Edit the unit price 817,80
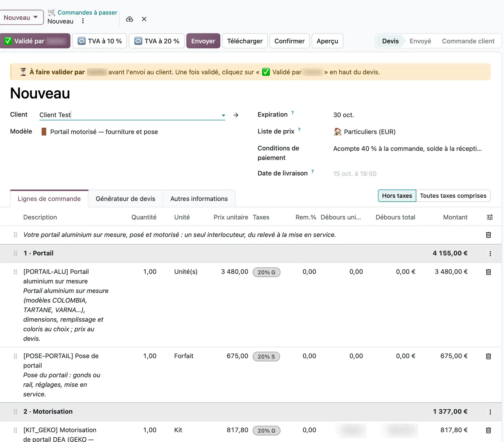 pos(237,430)
